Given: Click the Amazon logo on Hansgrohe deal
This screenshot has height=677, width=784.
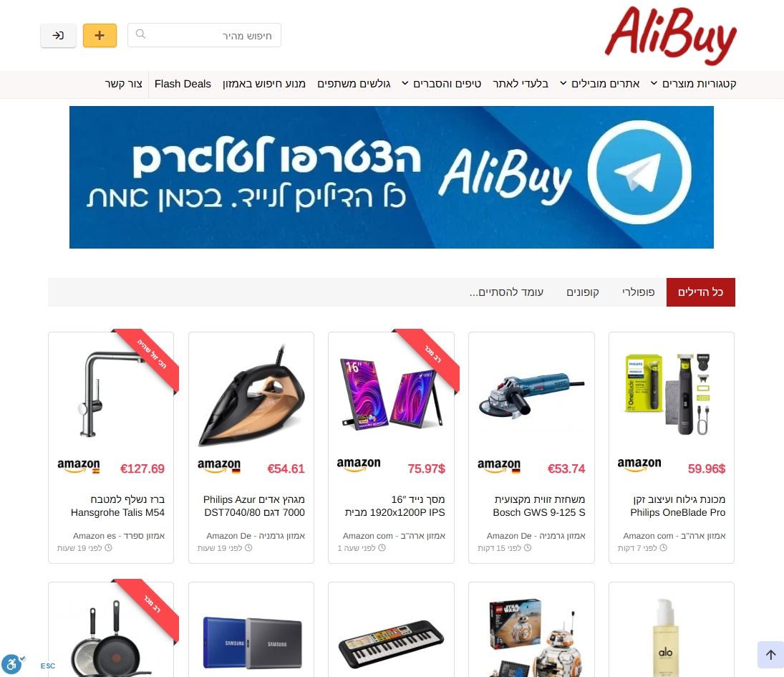Looking at the screenshot, I should (79, 466).
